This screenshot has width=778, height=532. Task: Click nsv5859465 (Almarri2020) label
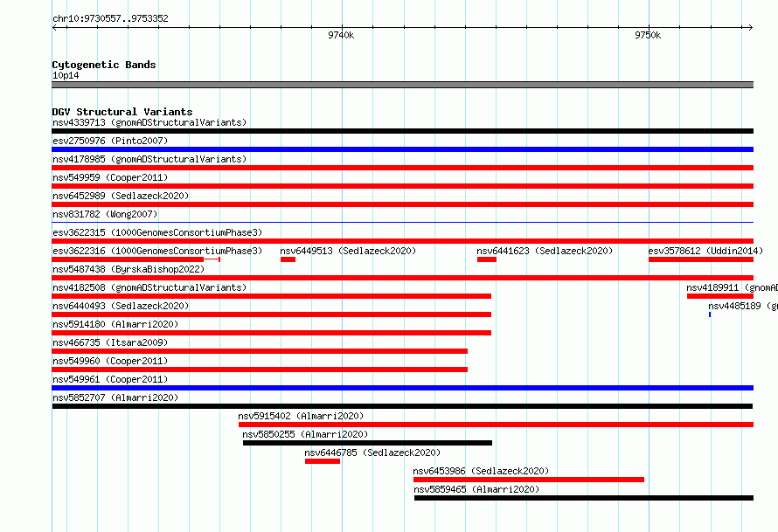pyautogui.click(x=476, y=489)
